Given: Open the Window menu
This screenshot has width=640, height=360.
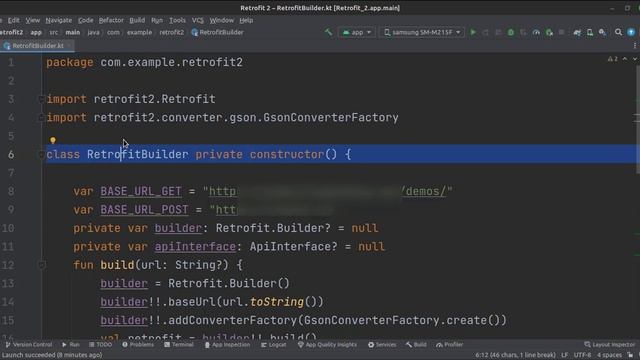Looking at the screenshot, I should click(x=222, y=20).
